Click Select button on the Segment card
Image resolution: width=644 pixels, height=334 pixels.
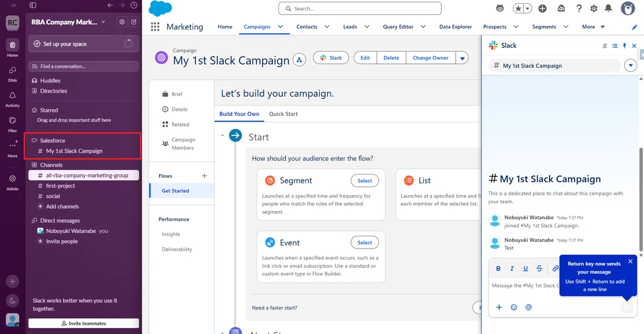coord(365,181)
